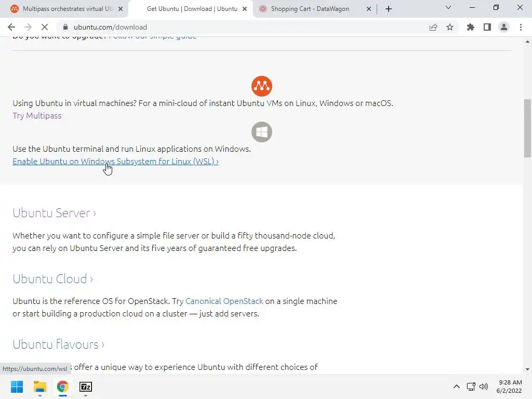Click the address bar URL

[110, 27]
